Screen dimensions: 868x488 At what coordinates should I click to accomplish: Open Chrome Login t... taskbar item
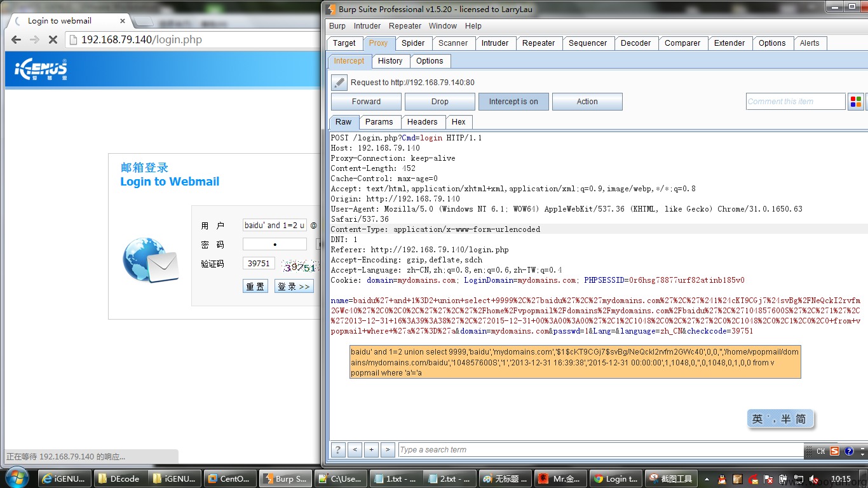[x=615, y=478]
